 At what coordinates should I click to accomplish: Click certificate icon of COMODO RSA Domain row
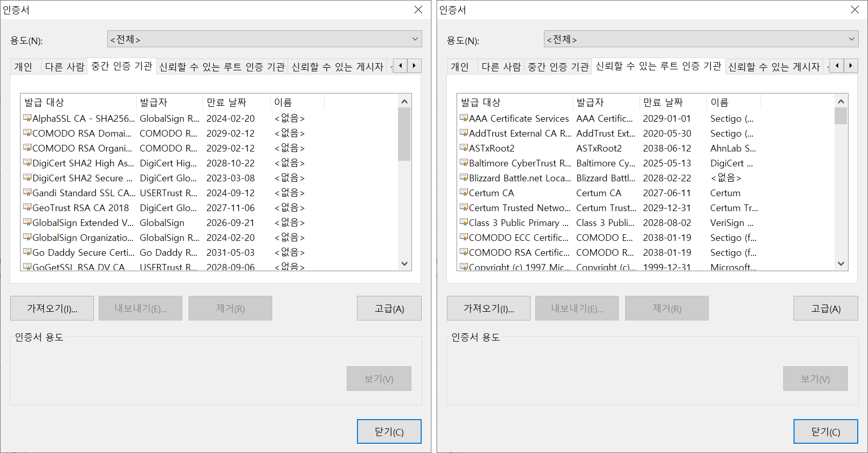click(27, 133)
